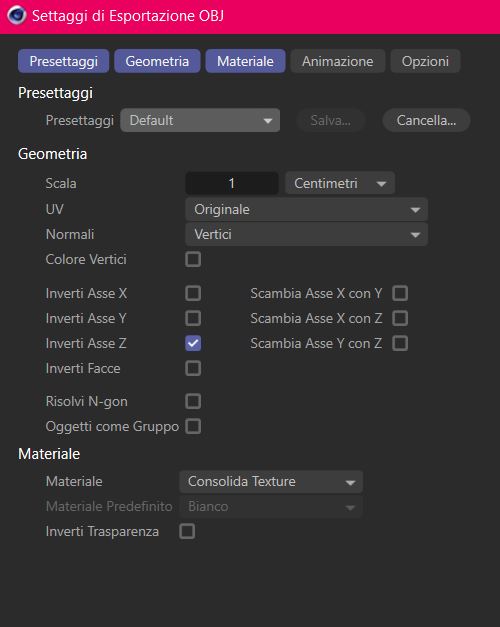Tick the Scambia Asse Y con Z checkbox

pos(400,343)
